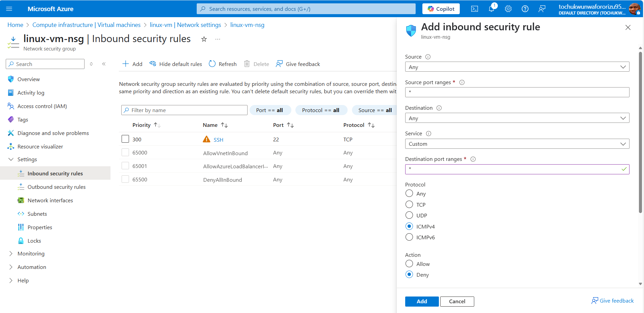Screen dimensions: 644x313
Task: Open Access control (IAM)
Action: point(42,106)
